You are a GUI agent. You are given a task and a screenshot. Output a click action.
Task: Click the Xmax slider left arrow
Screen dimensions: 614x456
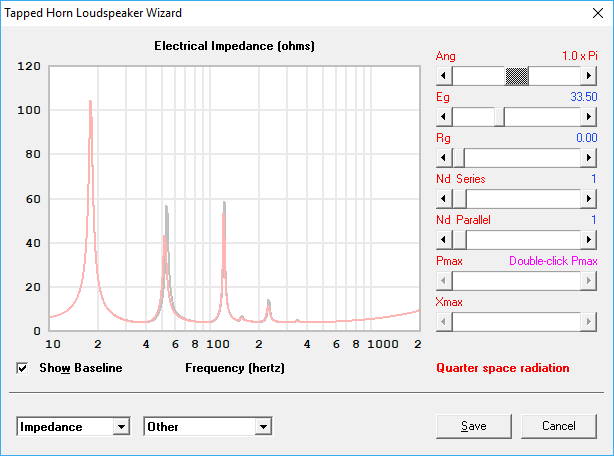point(444,322)
